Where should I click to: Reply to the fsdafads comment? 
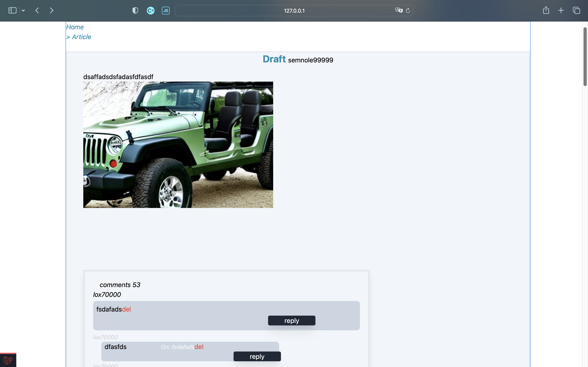point(292,320)
